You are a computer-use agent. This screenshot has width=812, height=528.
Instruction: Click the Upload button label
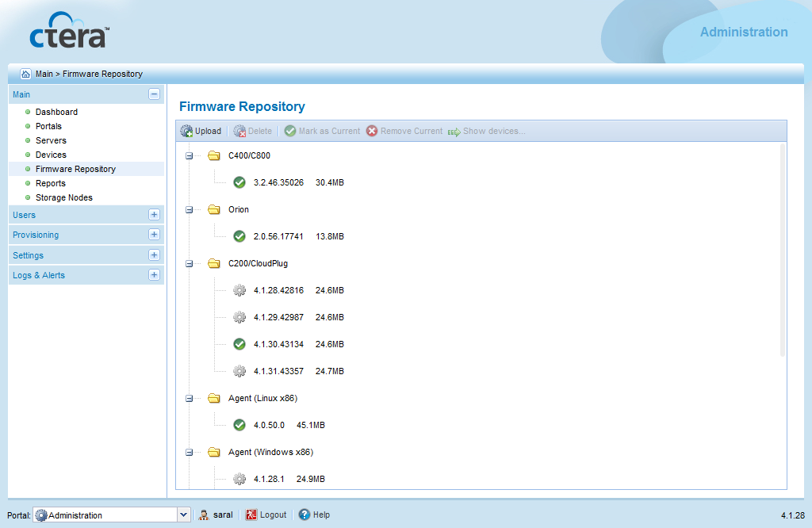(209, 131)
